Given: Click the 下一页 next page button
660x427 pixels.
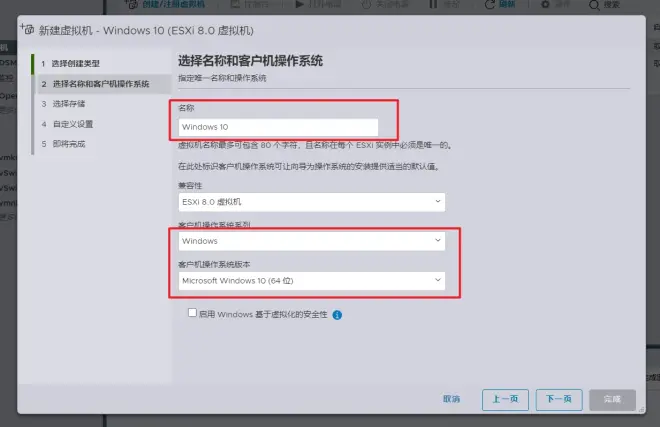Looking at the screenshot, I should tap(559, 400).
